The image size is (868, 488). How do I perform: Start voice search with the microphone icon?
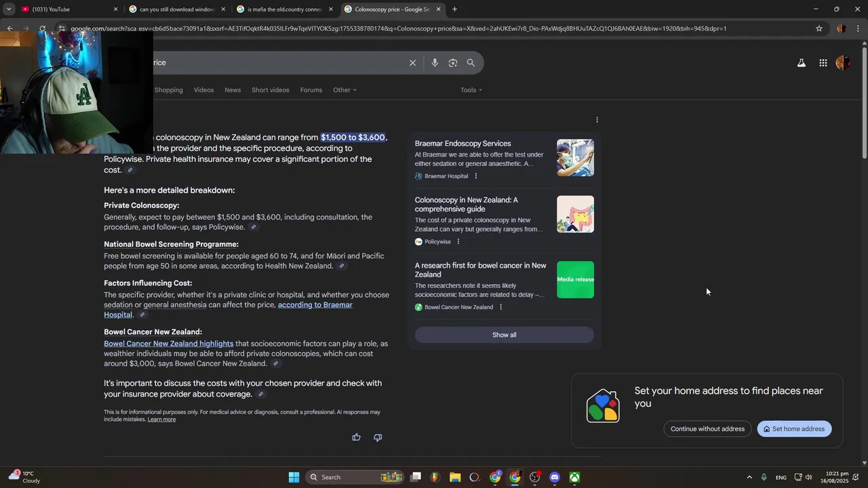tap(435, 62)
